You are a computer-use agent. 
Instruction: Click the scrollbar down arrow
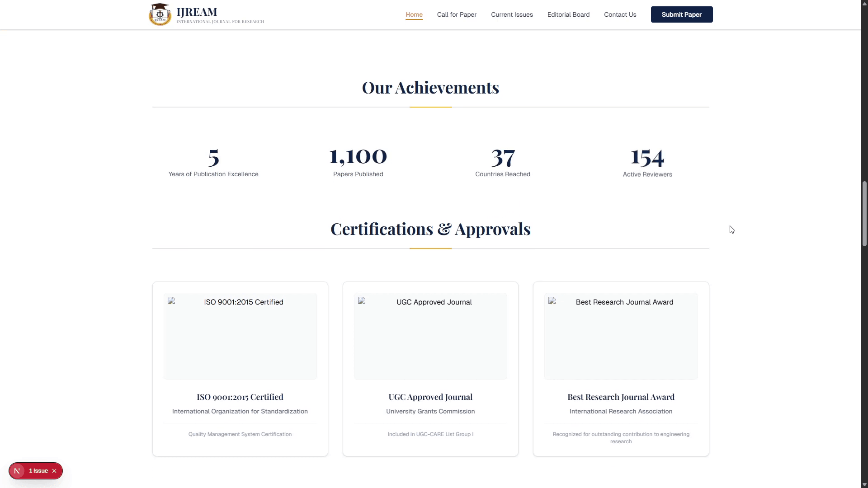[864, 484]
